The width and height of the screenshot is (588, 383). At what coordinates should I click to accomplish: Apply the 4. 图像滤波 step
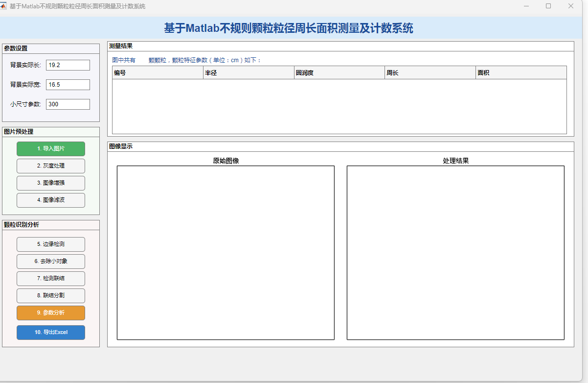click(51, 200)
